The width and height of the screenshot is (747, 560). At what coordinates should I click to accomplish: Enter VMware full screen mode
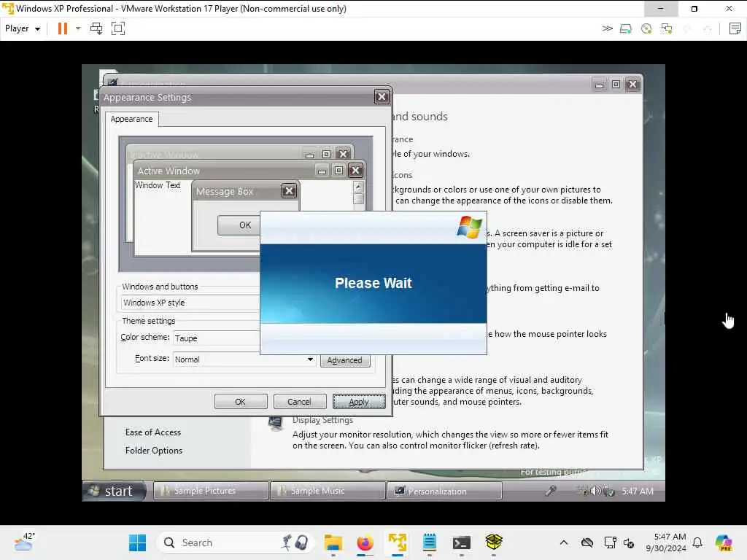117,28
